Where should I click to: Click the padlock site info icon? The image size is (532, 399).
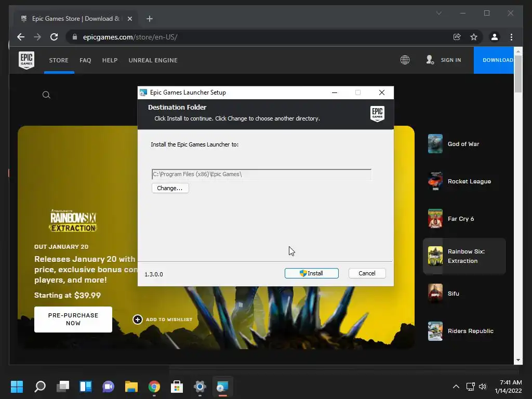(x=75, y=37)
